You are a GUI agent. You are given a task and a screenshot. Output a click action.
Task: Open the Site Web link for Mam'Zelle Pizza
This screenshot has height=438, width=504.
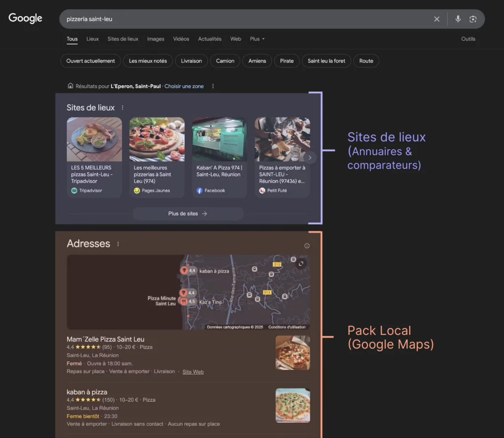[x=193, y=372]
